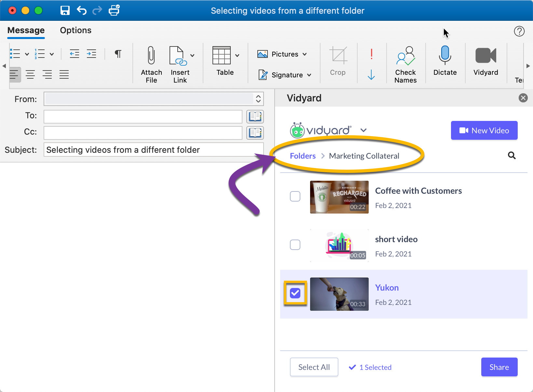Image resolution: width=533 pixels, height=392 pixels.
Task: Check the short video checkbox
Action: [295, 245]
